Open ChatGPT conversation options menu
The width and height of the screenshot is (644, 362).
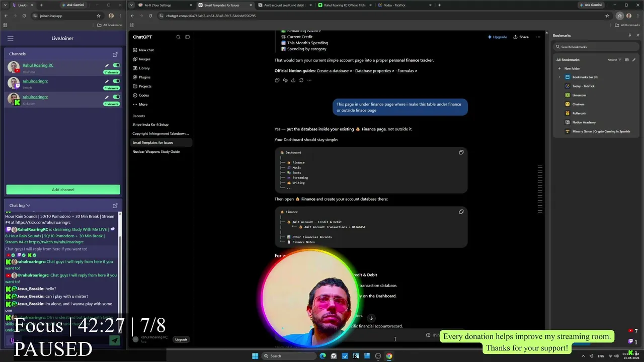point(538,37)
